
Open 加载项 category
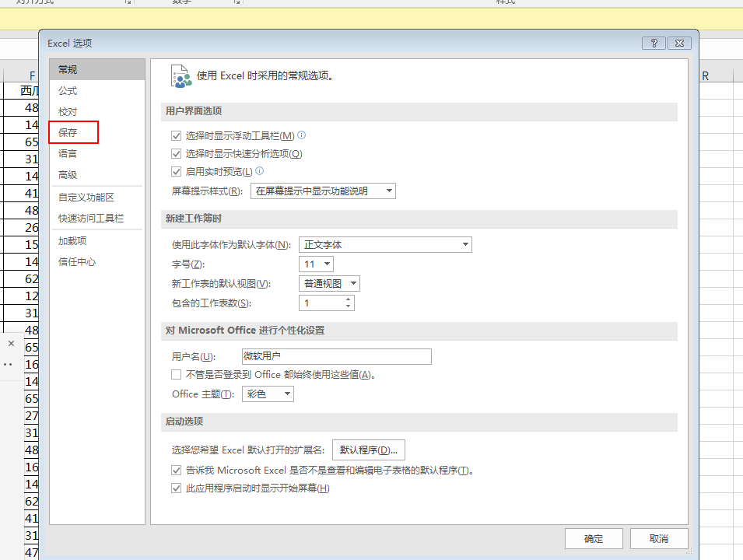[x=97, y=240]
